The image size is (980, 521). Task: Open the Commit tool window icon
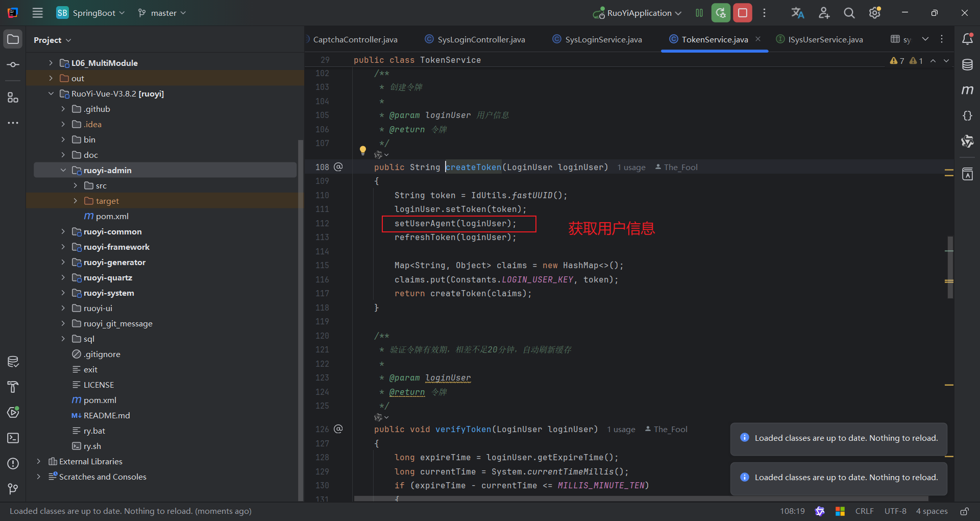click(x=13, y=65)
